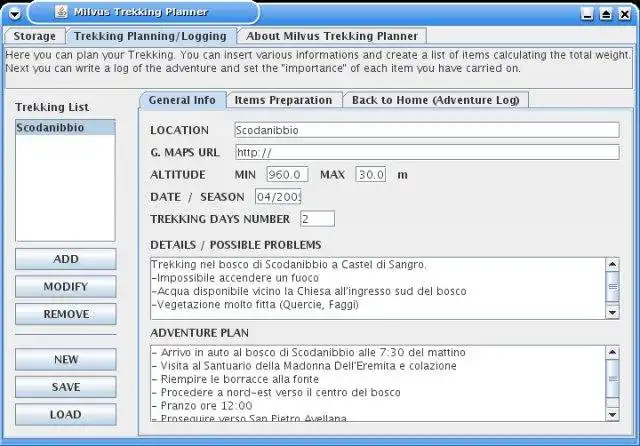Screen dimensions: 640x446
Task: Click the 'Visita al Santuario della Madonna' line
Action: (304, 366)
